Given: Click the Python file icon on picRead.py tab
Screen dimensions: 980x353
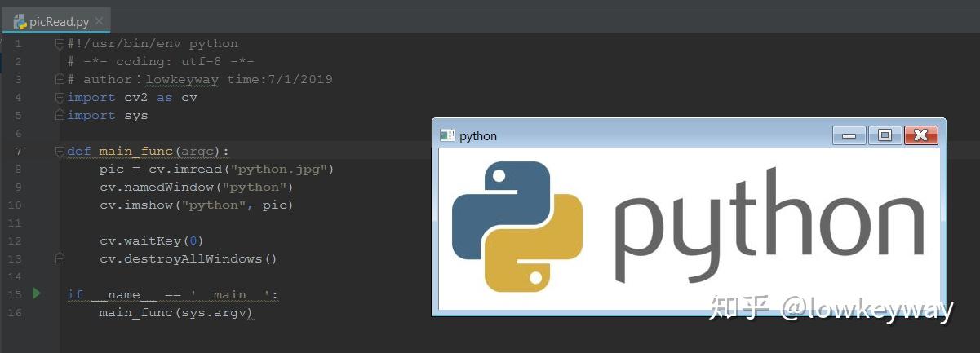Looking at the screenshot, I should 20,21.
